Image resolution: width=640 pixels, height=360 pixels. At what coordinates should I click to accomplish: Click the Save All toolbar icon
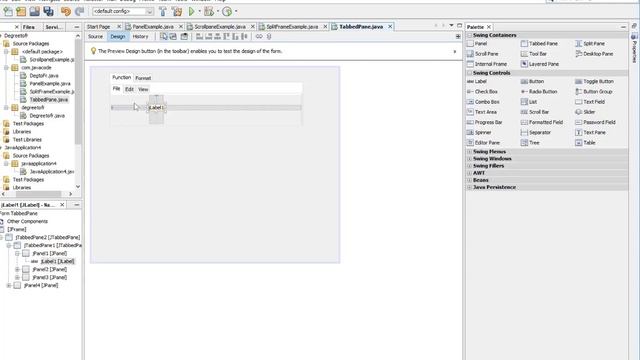coord(49,11)
